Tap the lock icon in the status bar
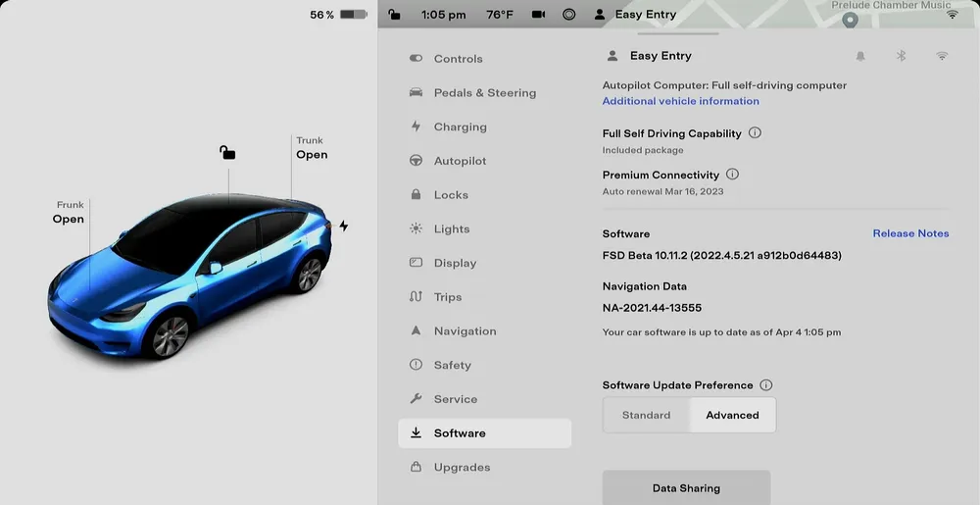Image resolution: width=980 pixels, height=505 pixels. 394,14
